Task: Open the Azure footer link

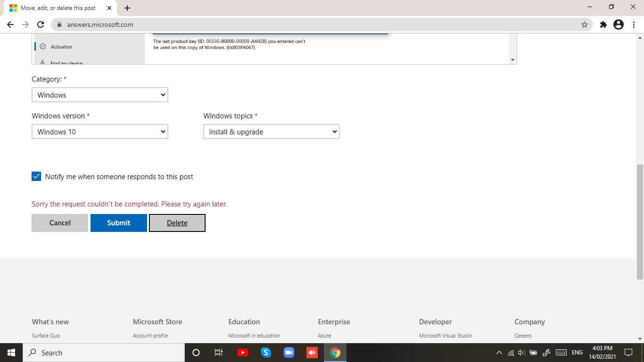Action: (x=324, y=336)
